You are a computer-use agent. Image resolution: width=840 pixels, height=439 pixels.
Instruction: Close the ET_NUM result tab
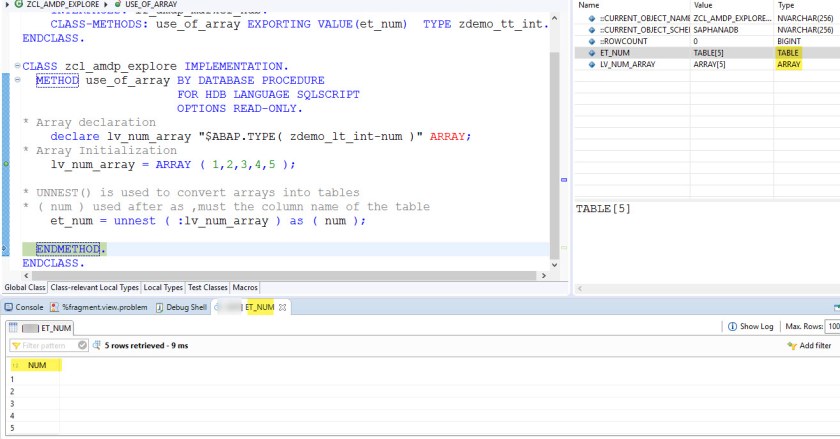pyautogui.click(x=283, y=307)
